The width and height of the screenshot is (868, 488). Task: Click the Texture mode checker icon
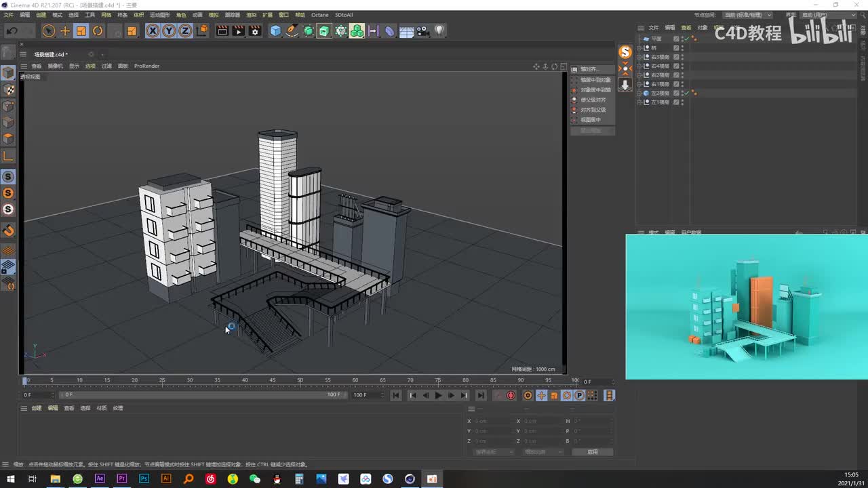[x=8, y=89]
